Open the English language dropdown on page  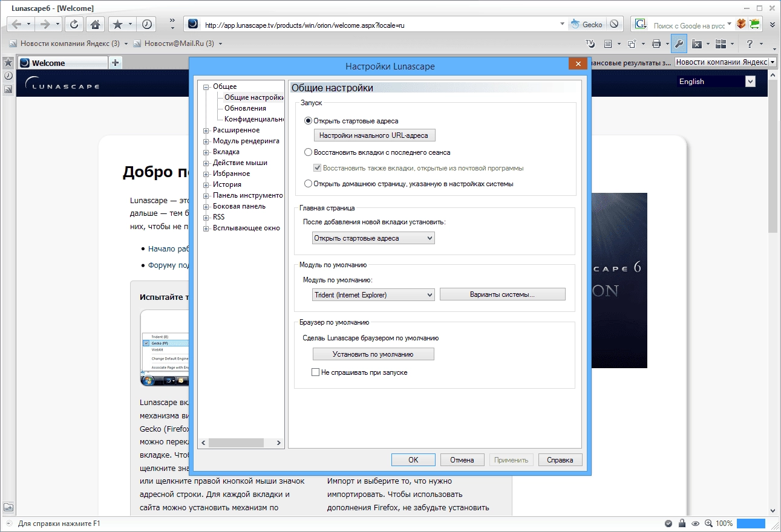click(716, 82)
